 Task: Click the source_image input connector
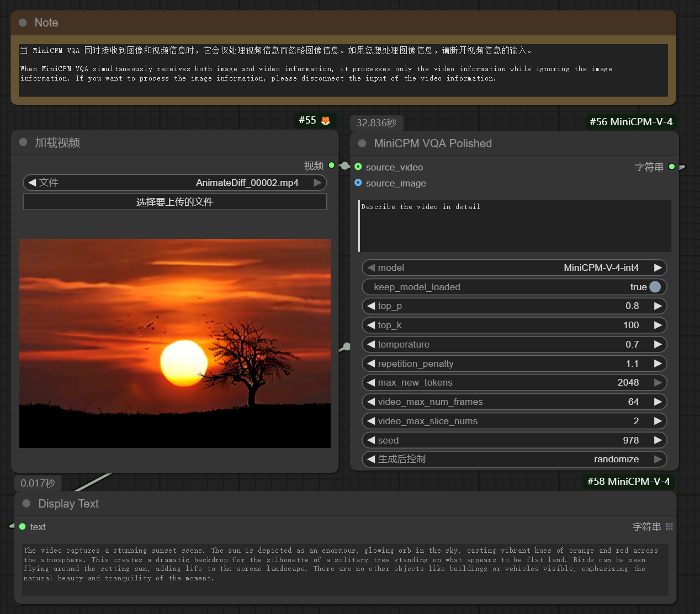click(x=358, y=183)
